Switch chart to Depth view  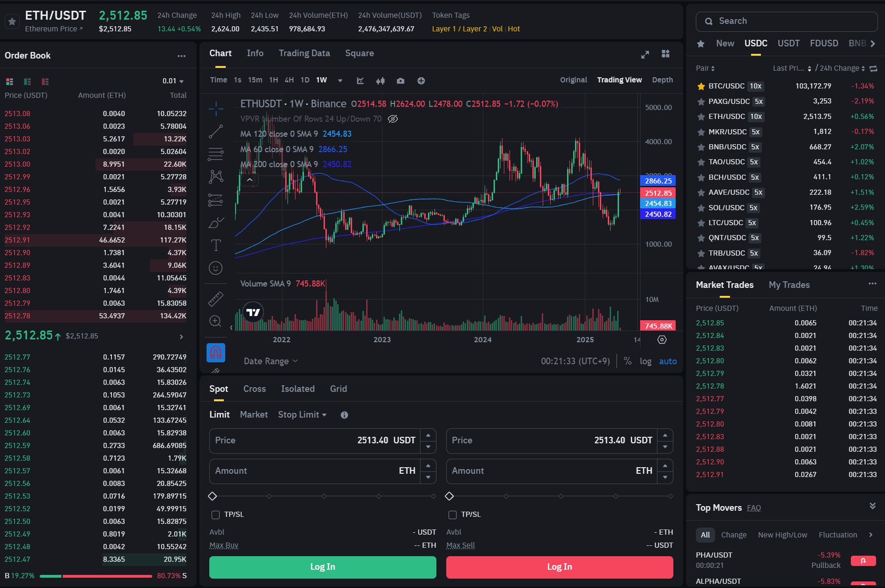coord(663,80)
